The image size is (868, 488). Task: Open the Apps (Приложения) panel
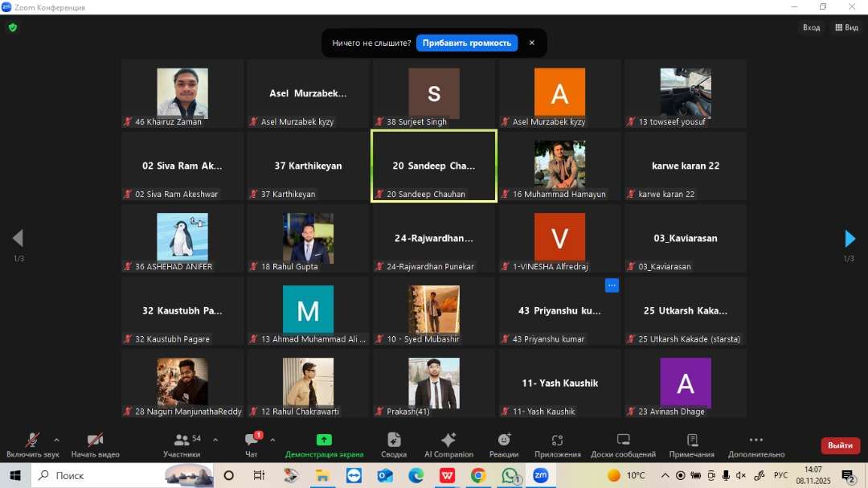click(x=557, y=445)
